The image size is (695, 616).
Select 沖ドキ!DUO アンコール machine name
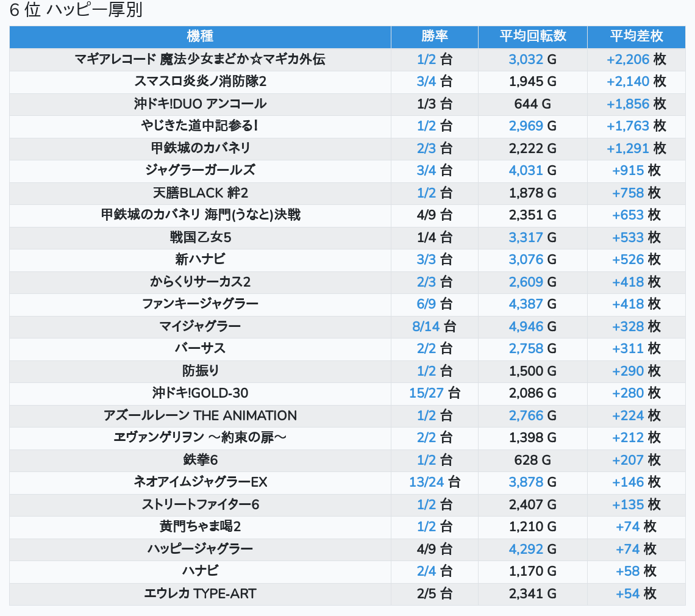click(200, 104)
